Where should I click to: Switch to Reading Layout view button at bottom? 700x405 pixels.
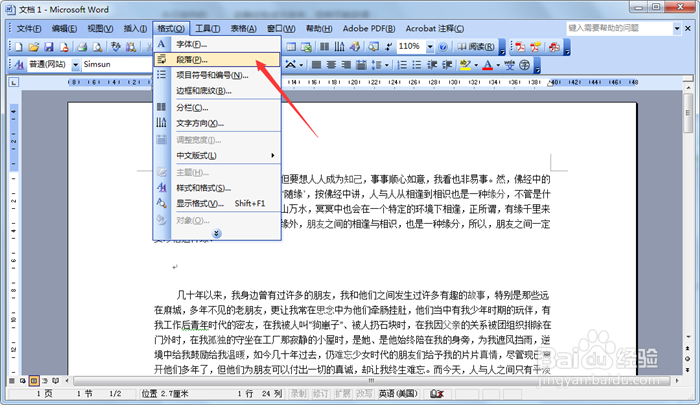[x=56, y=381]
